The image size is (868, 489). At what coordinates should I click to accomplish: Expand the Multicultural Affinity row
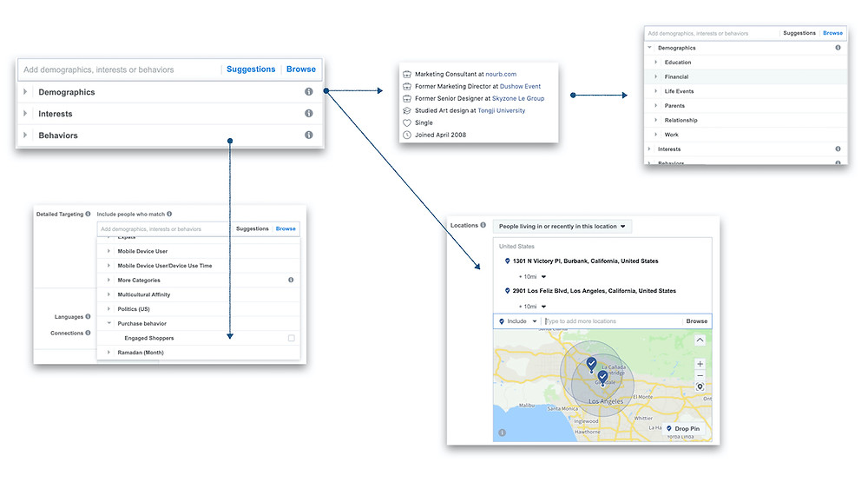click(x=108, y=294)
